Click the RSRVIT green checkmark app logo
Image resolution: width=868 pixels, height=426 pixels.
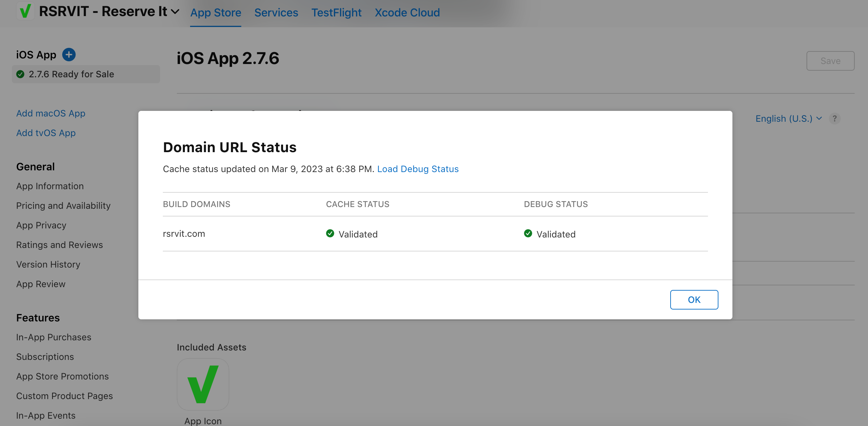(x=25, y=11)
